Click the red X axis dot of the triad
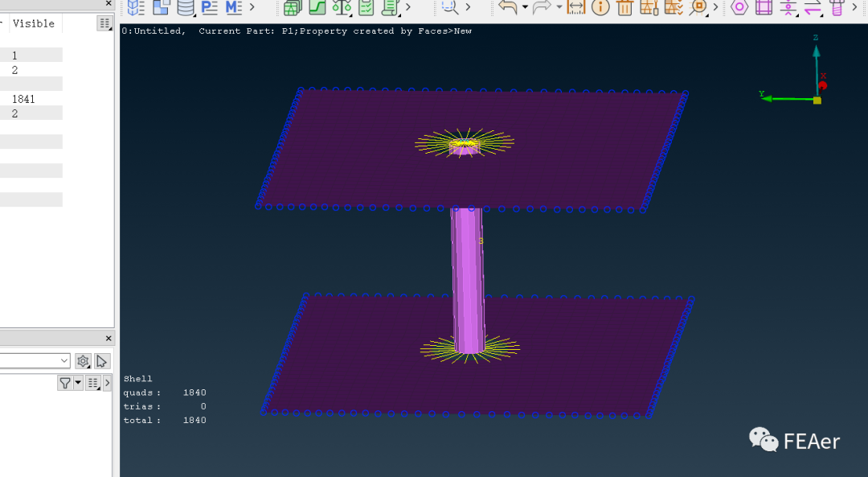This screenshot has height=477, width=868. (823, 85)
